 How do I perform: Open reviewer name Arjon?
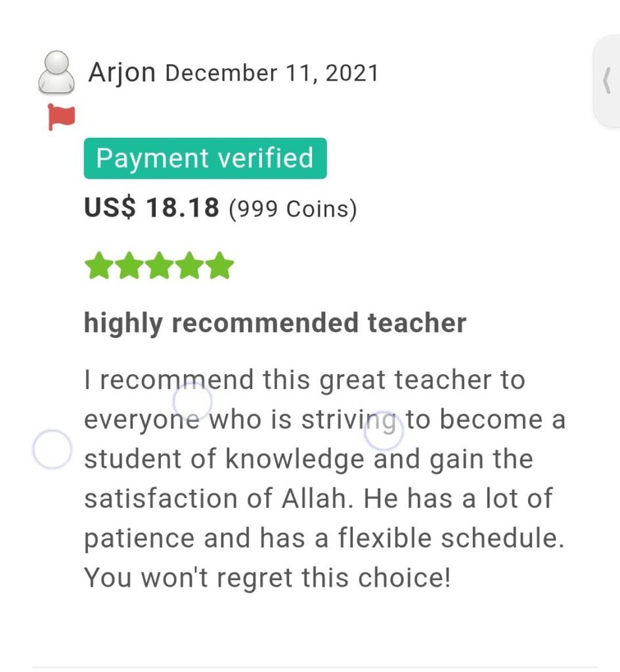pos(122,72)
